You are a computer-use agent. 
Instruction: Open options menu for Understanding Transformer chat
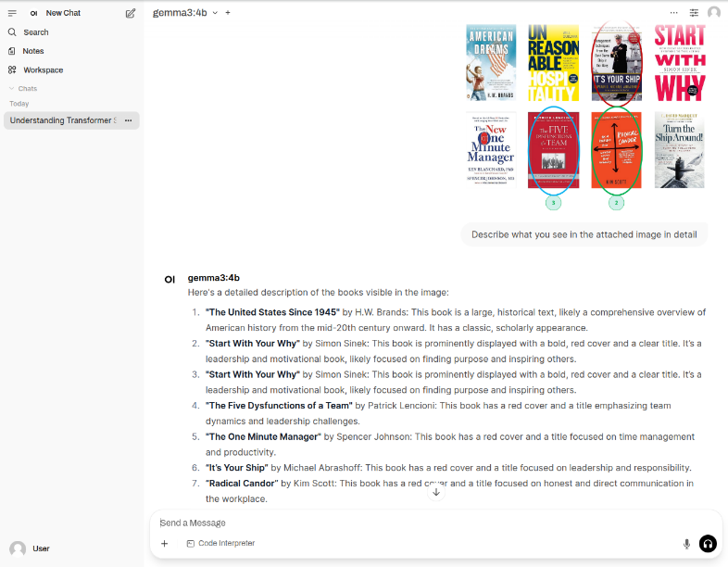pyautogui.click(x=129, y=120)
